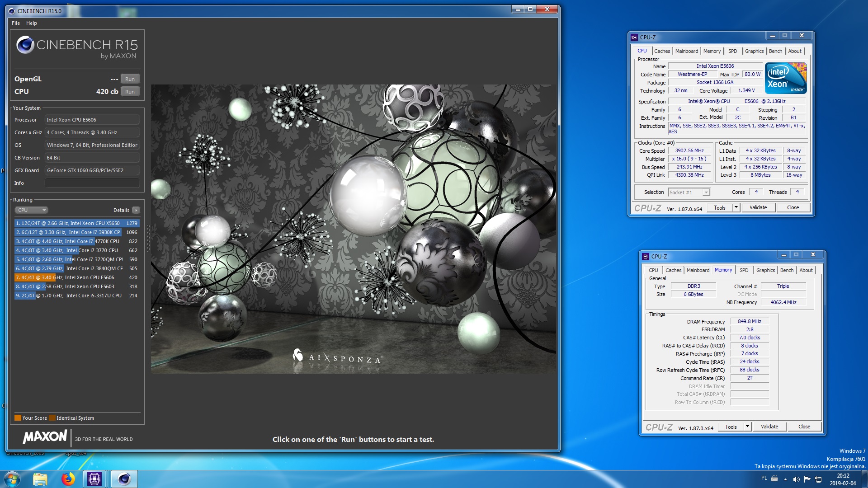Open Action Center flag tray icon
Viewport: 868px width, 488px height.
[807, 479]
